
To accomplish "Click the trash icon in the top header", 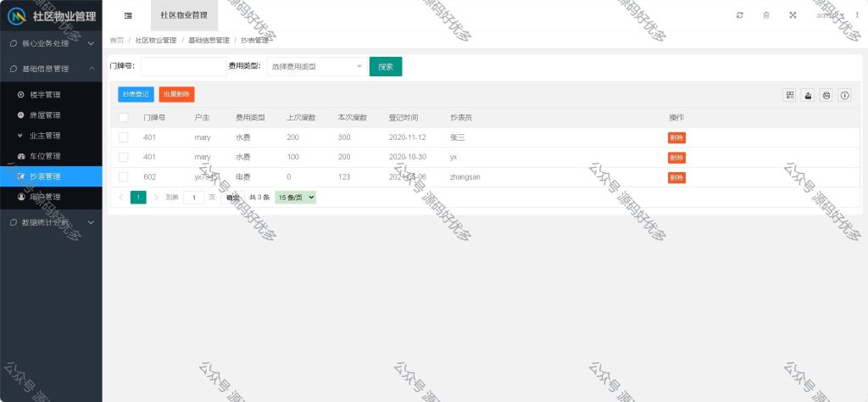I will (766, 15).
